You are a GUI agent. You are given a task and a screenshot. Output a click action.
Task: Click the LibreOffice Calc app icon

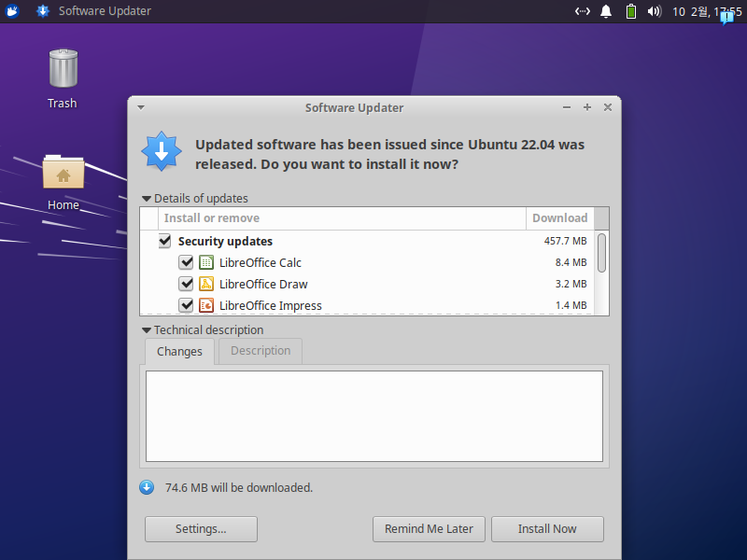(x=206, y=262)
